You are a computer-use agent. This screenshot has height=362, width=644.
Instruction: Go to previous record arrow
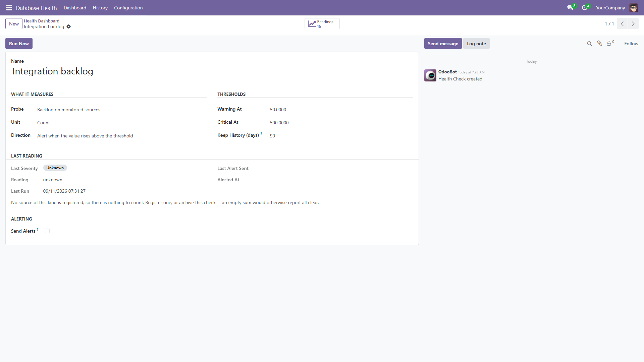(x=622, y=24)
